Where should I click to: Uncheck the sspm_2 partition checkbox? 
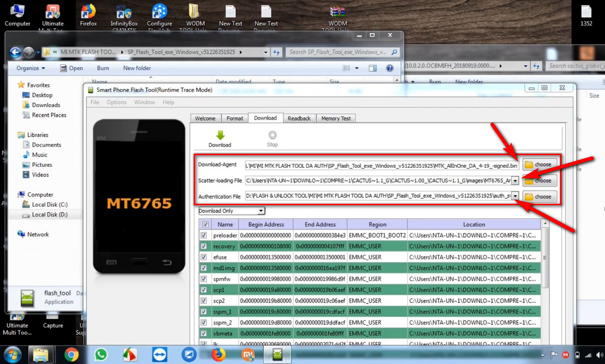point(204,323)
